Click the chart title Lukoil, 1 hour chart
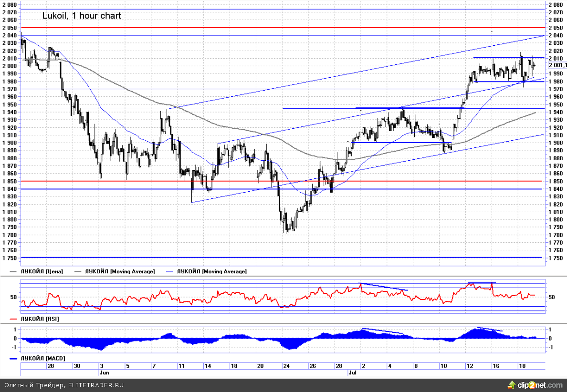The height and width of the screenshot is (392, 567). [82, 16]
